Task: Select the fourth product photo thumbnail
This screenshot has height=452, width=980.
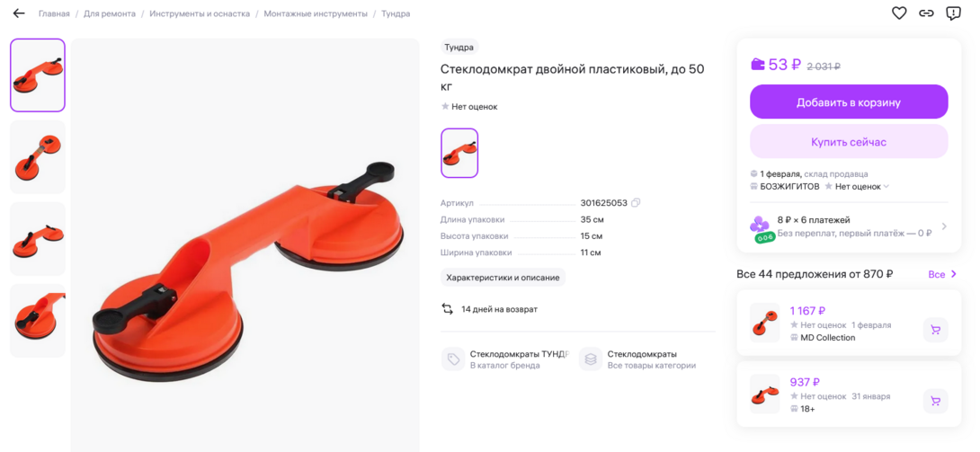Action: (38, 321)
